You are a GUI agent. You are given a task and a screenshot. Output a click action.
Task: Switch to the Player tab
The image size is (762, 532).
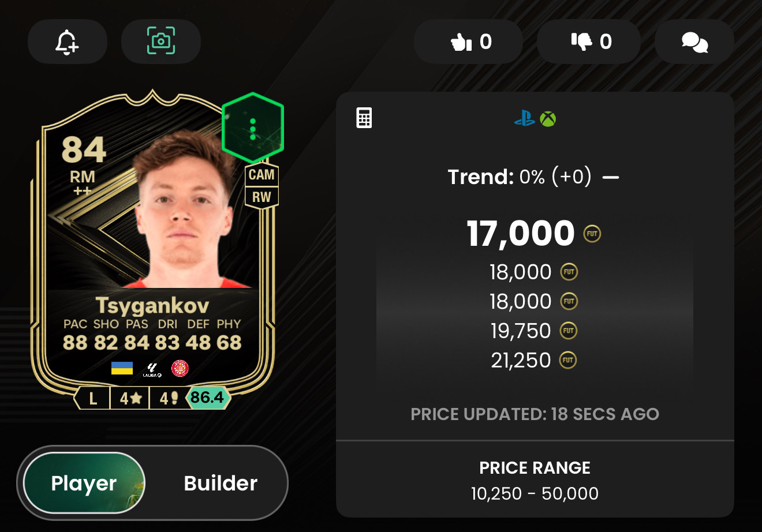pos(84,483)
